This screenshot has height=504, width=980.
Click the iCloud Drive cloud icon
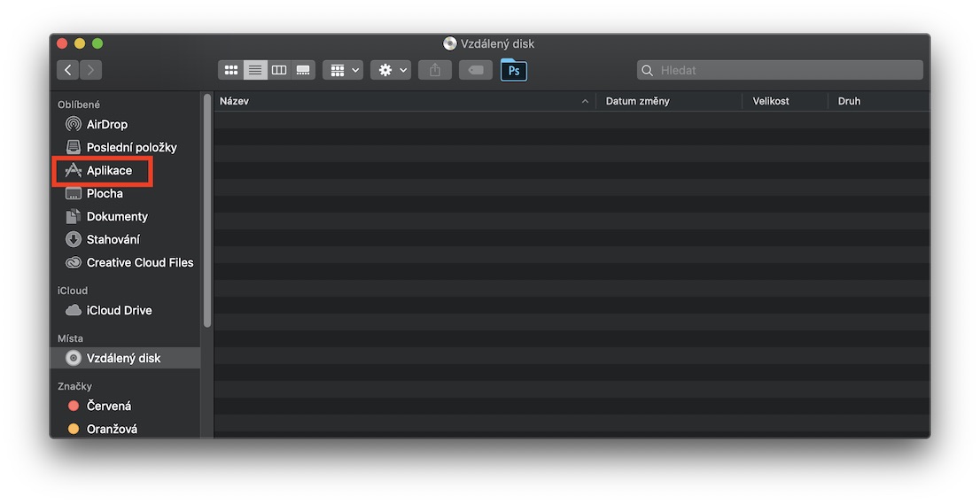pos(74,310)
